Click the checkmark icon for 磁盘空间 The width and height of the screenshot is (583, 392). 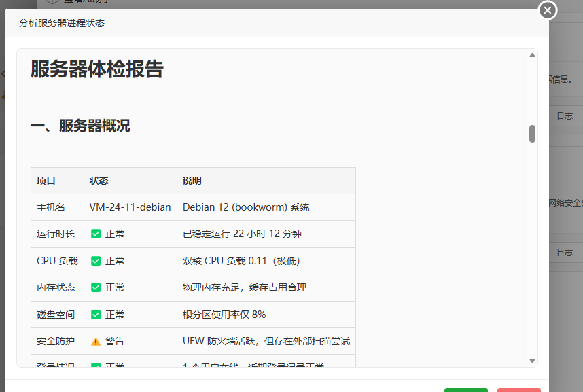pos(96,315)
